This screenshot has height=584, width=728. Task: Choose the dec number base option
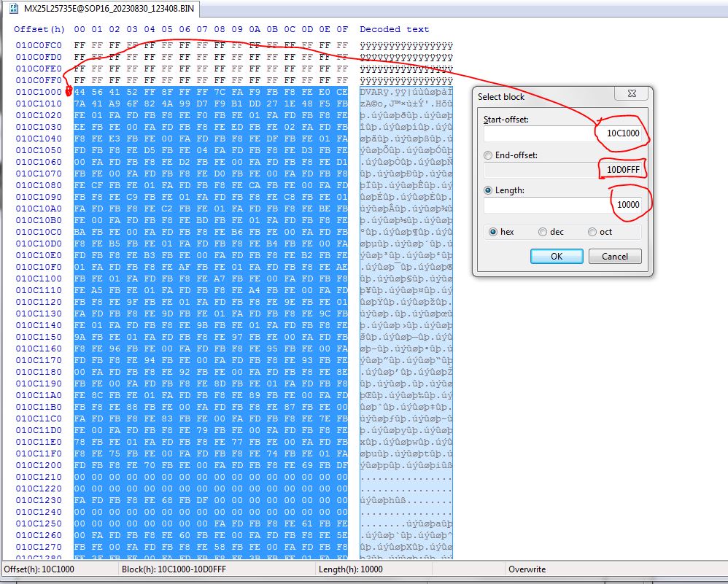[x=551, y=232]
